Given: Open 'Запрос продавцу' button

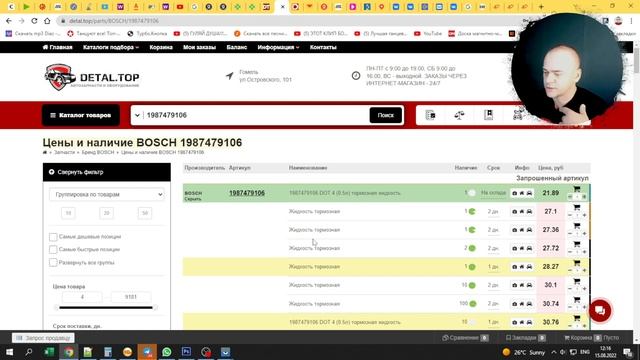Looking at the screenshot, I should pyautogui.click(x=43, y=338).
